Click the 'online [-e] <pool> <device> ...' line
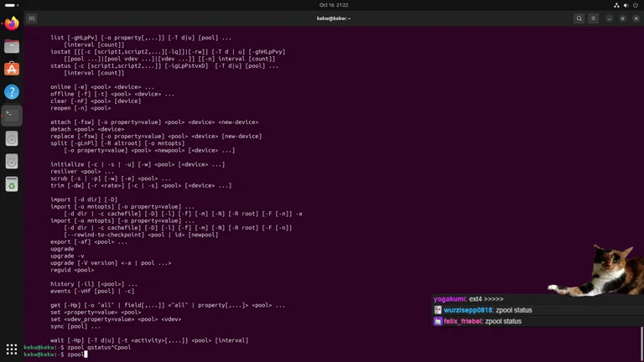Viewport: 644px width, 362px height. pyautogui.click(x=102, y=87)
